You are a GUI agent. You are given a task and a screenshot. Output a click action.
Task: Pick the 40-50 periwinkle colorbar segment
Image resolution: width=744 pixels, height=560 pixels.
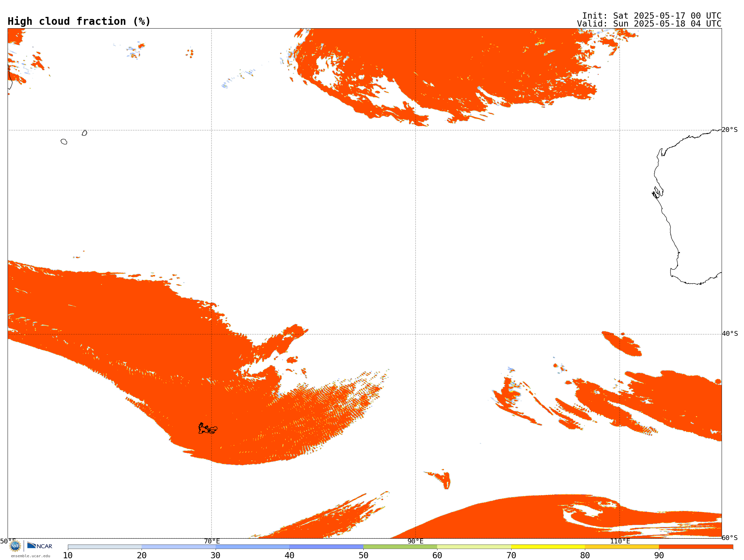pyautogui.click(x=326, y=547)
